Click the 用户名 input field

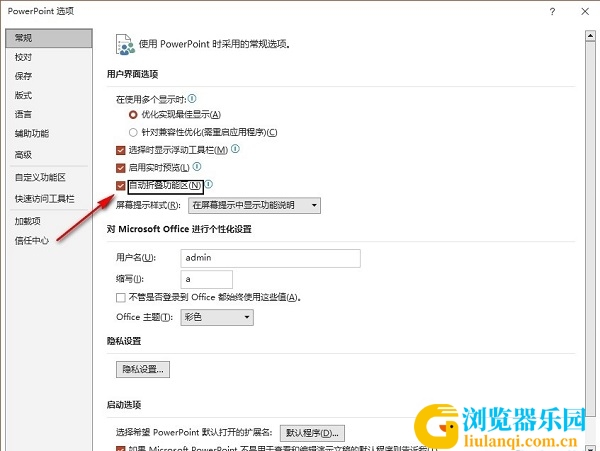click(x=270, y=258)
